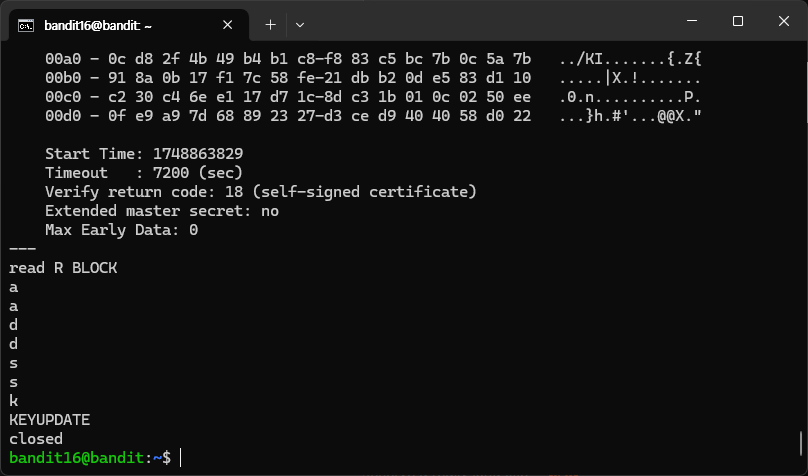Click the Timeout 7200 (sec) line
This screenshot has height=476, width=808.
click(x=144, y=173)
